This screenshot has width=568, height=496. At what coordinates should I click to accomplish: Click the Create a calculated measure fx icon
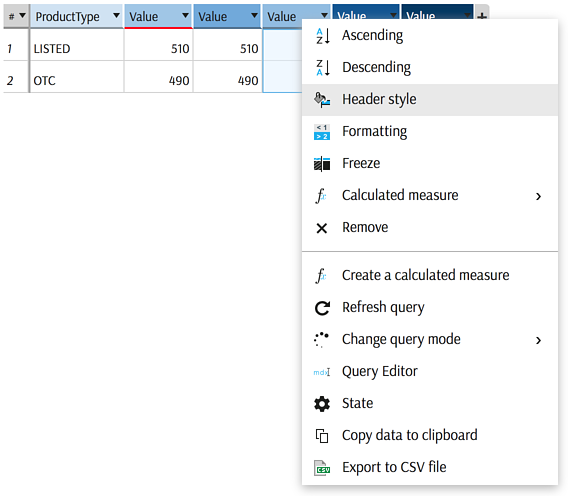[x=321, y=276]
